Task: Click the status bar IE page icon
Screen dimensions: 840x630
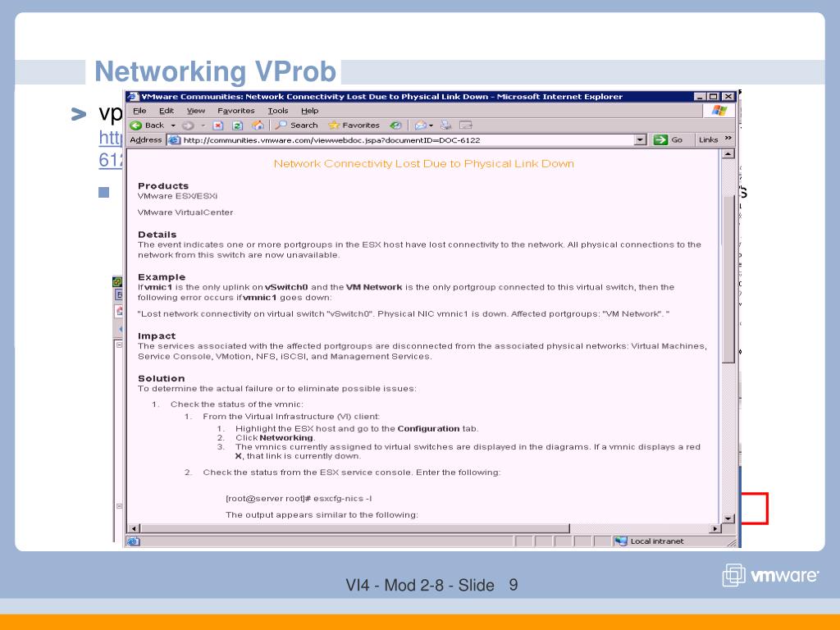Action: click(134, 541)
